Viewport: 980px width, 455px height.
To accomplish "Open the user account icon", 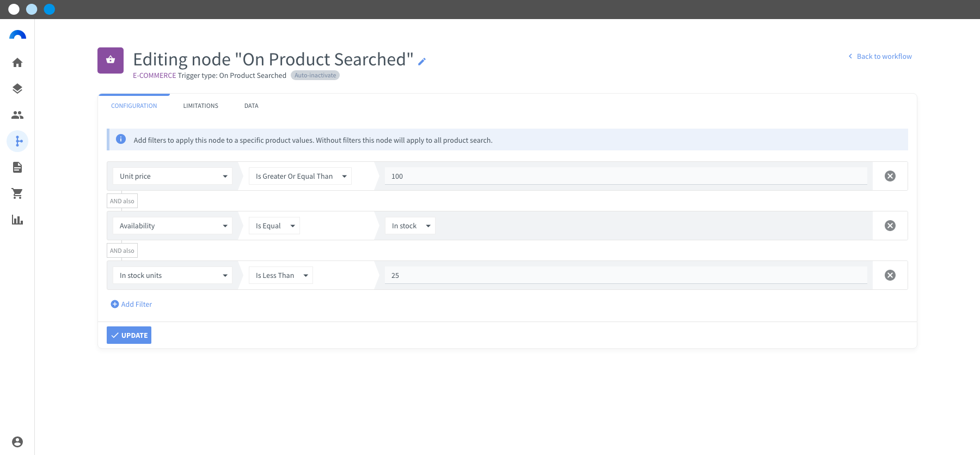I will (x=17, y=442).
